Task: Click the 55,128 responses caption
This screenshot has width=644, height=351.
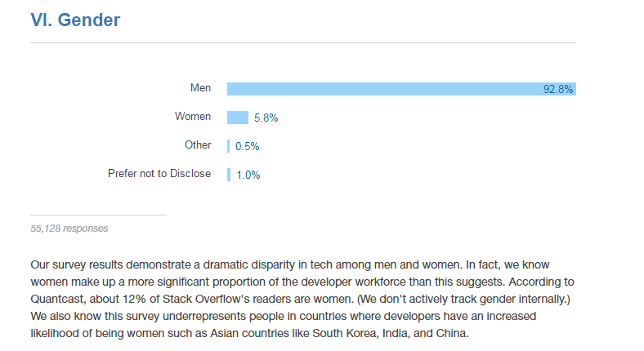Action: pos(69,229)
